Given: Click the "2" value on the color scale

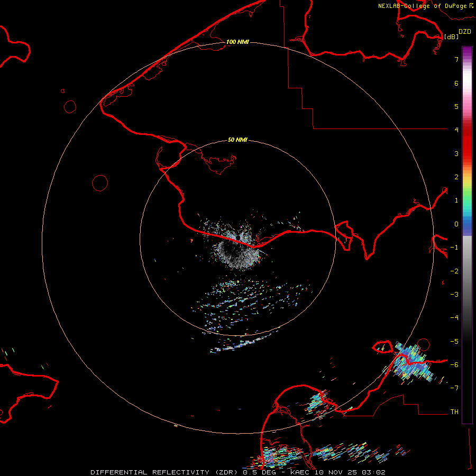Looking at the screenshot, I should pos(456,177).
